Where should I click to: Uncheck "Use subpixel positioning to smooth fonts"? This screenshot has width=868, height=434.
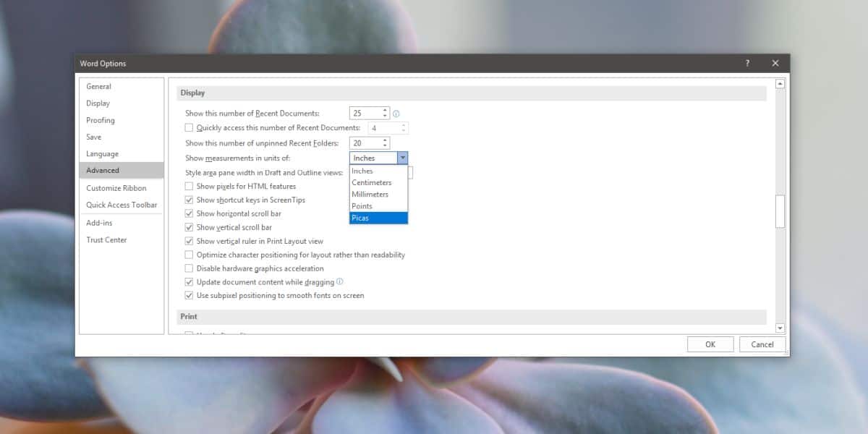[x=189, y=295]
